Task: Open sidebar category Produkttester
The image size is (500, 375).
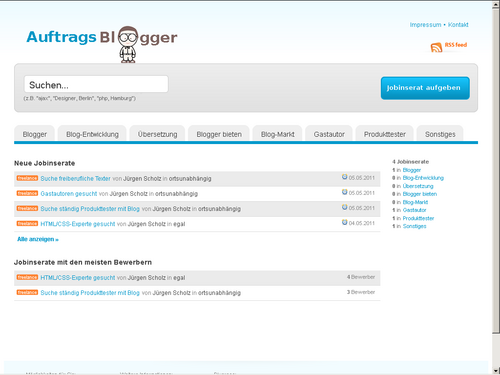Action: click(x=418, y=218)
